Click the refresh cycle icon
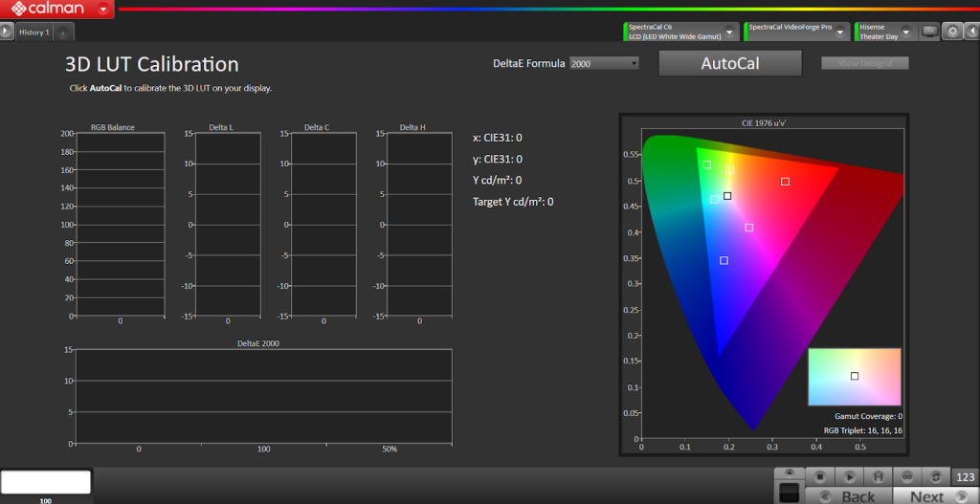This screenshot has width=980, height=504. (x=935, y=475)
